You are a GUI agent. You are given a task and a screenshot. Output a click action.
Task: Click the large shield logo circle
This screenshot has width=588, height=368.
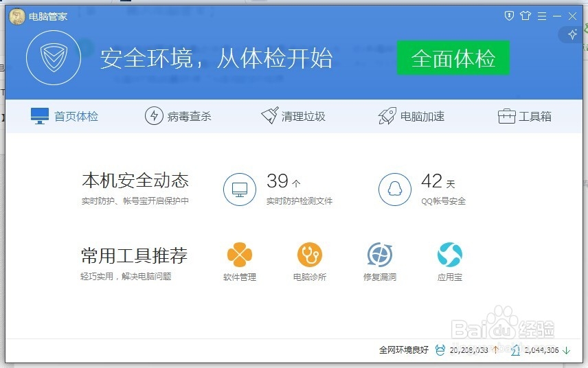[54, 58]
